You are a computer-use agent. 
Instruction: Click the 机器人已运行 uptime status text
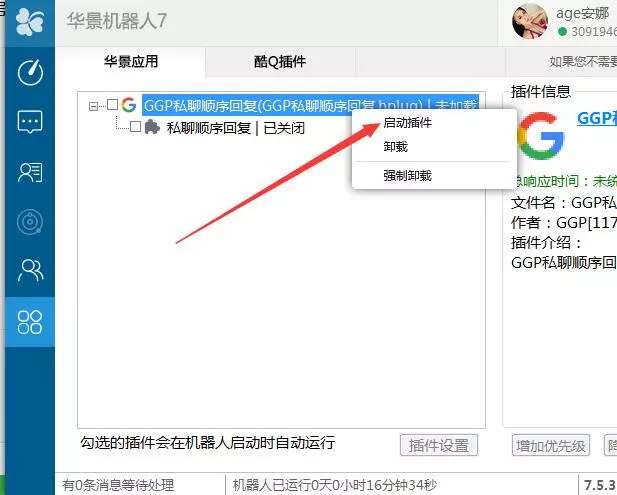pos(334,485)
